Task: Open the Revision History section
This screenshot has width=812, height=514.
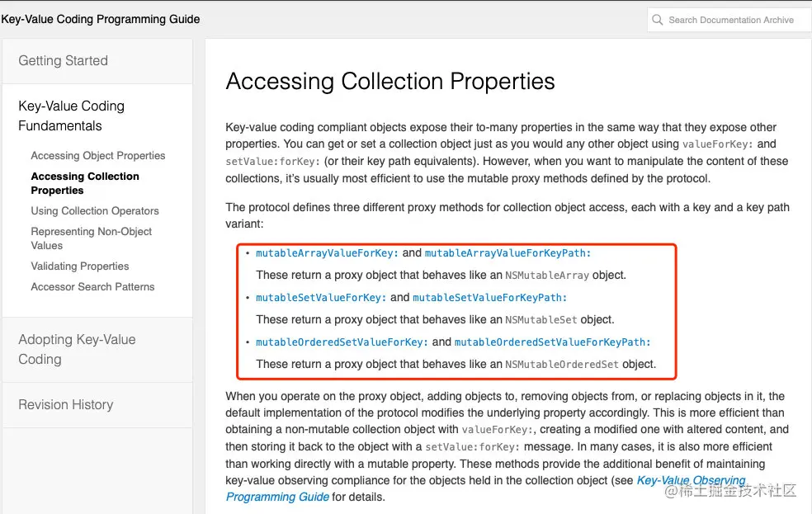Action: coord(66,405)
